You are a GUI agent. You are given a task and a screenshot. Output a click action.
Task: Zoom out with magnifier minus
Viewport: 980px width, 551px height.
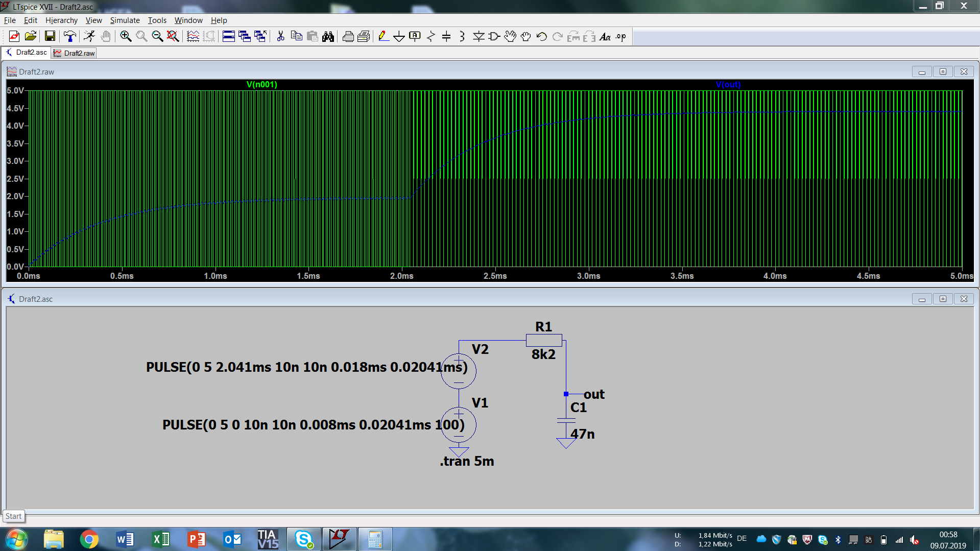157,36
